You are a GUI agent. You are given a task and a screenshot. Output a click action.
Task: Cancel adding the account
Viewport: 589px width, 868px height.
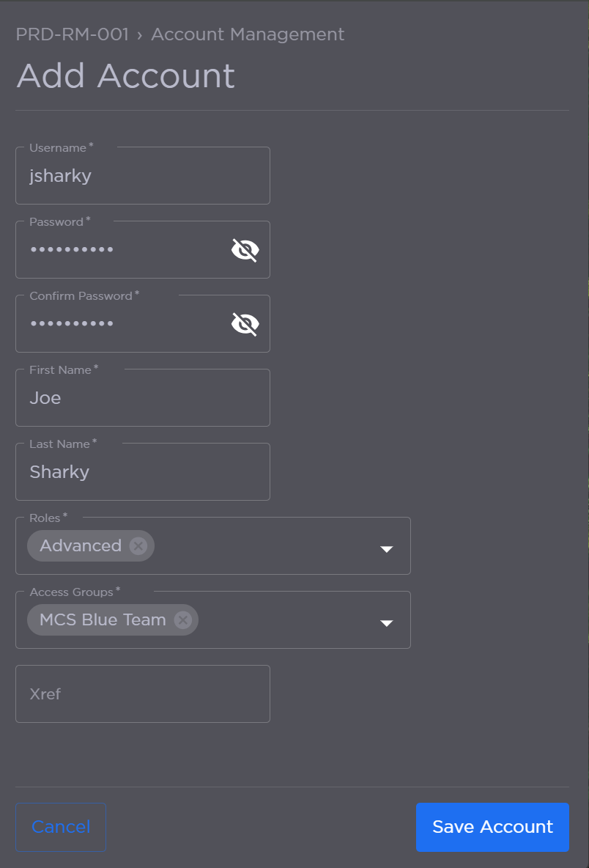click(61, 827)
